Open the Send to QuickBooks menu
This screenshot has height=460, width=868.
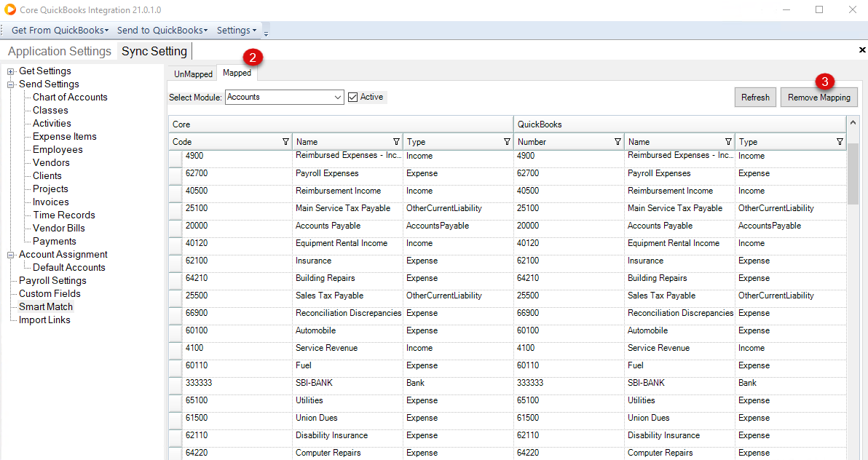click(162, 31)
